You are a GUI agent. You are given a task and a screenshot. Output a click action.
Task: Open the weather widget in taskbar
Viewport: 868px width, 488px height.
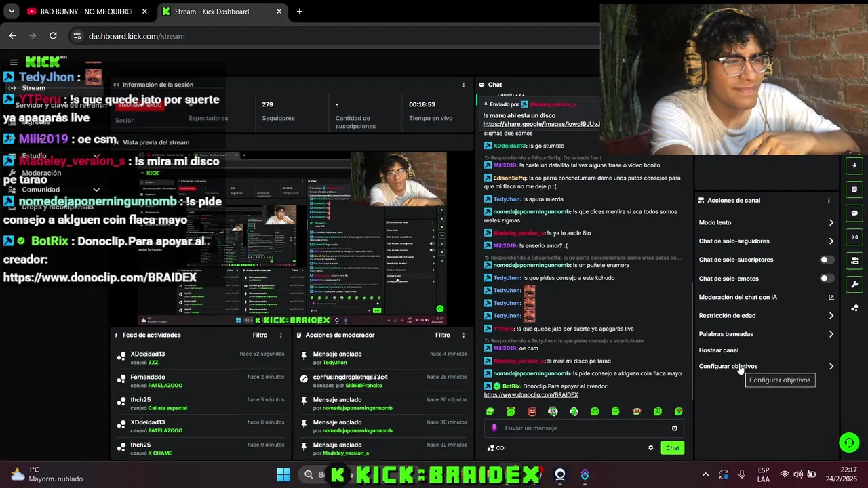tap(46, 474)
